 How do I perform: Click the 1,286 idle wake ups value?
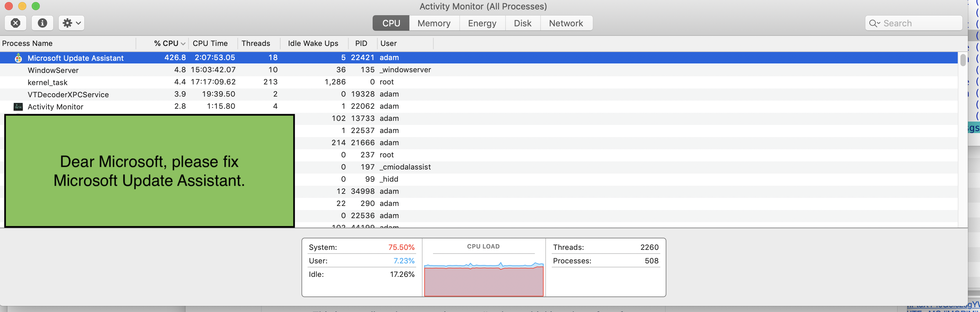coord(335,82)
